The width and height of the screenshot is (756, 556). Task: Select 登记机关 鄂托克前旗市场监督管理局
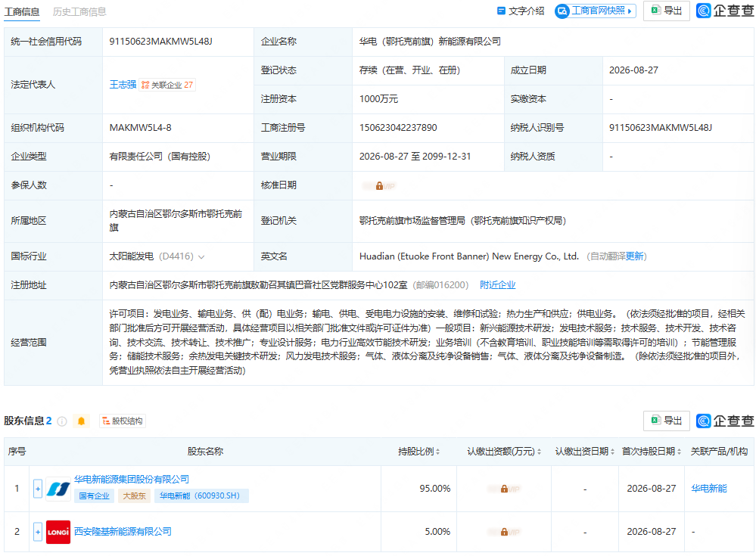click(412, 221)
